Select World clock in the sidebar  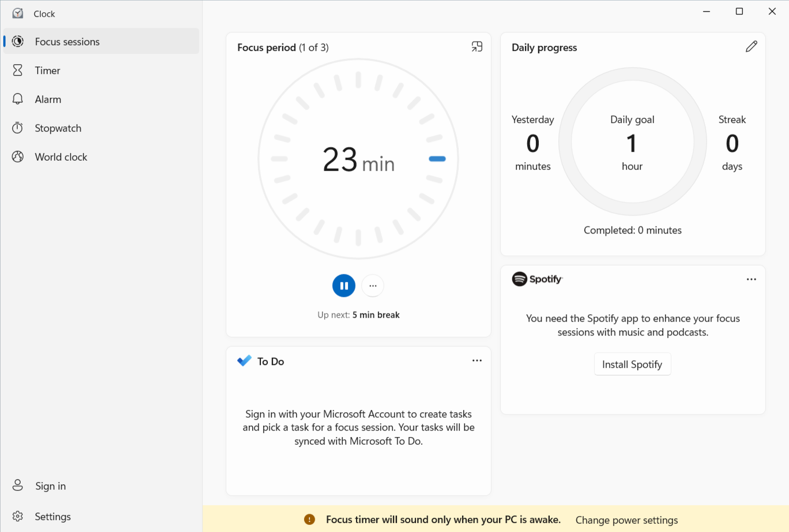tap(61, 157)
